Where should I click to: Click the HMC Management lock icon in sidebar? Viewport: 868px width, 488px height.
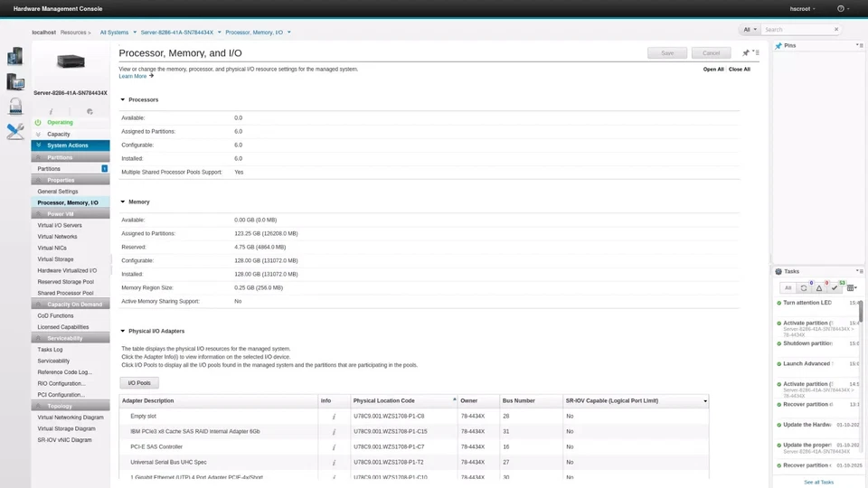click(x=15, y=107)
